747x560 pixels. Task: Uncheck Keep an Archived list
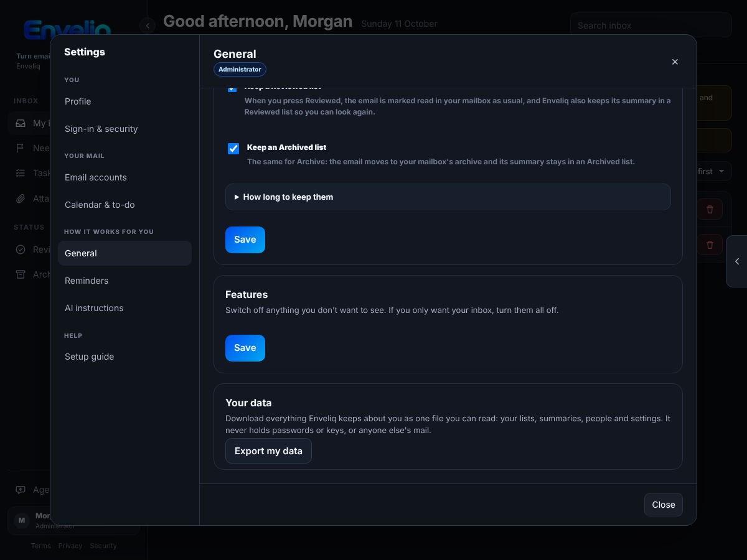click(233, 149)
